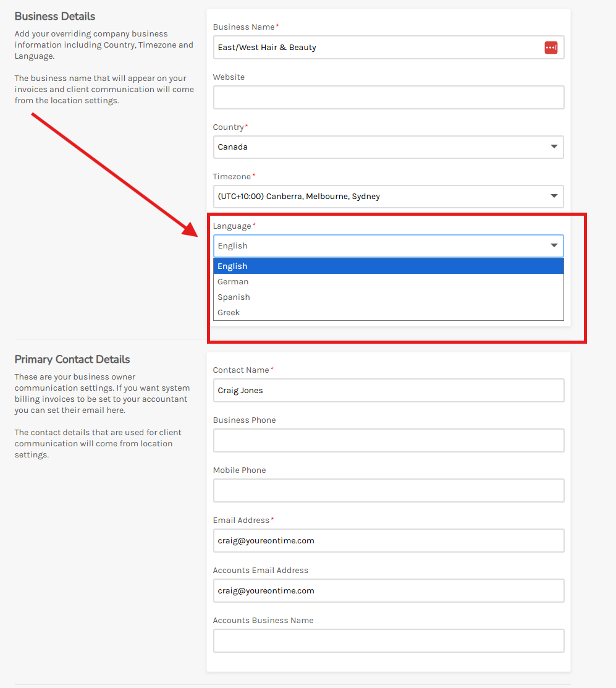Select English from the language list
The image size is (616, 688).
[389, 266]
